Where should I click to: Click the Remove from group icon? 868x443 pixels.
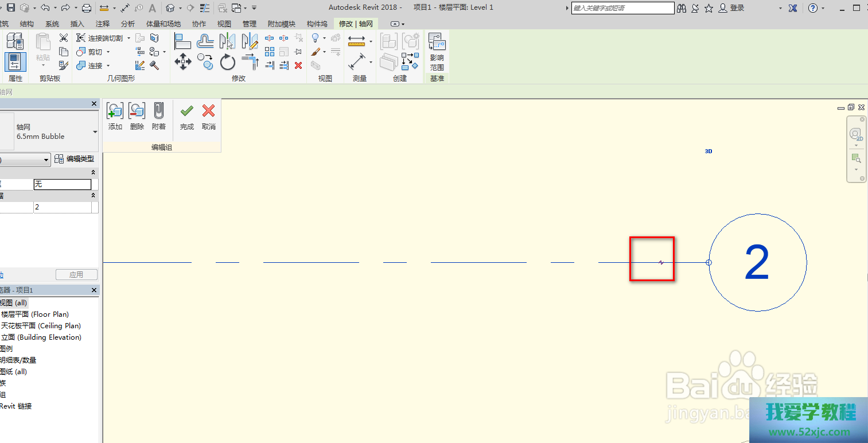(137, 111)
